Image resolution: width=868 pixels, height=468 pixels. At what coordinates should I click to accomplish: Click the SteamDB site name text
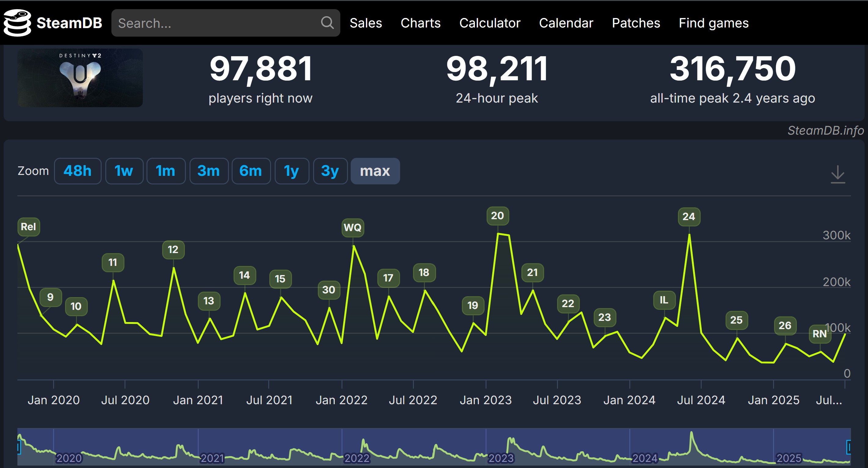[69, 23]
